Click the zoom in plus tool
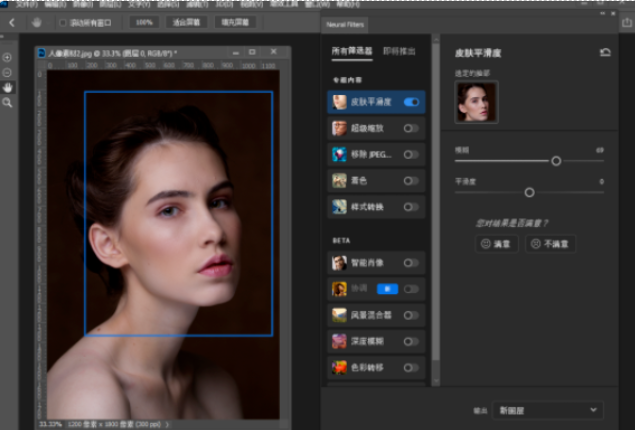Viewport: 635px width, 430px height. pos(7,58)
